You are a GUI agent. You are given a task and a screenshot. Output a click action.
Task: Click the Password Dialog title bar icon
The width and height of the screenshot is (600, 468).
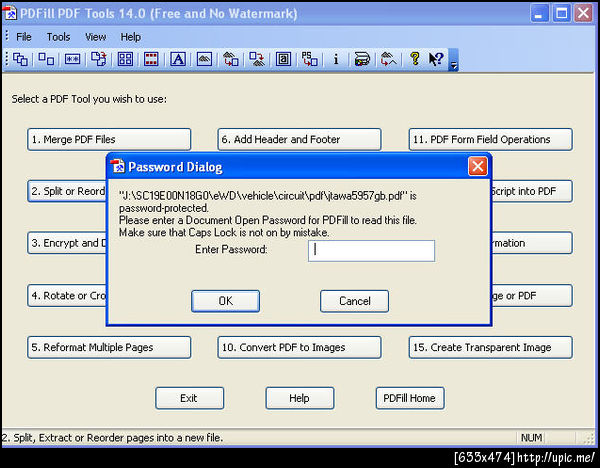(117, 166)
